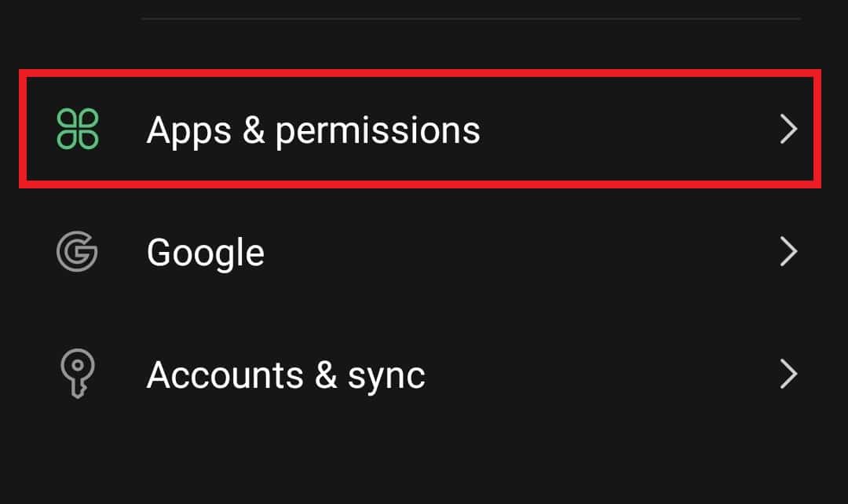The height and width of the screenshot is (504, 848).
Task: Click the key icon beside Accounts & sync
Action: [77, 374]
